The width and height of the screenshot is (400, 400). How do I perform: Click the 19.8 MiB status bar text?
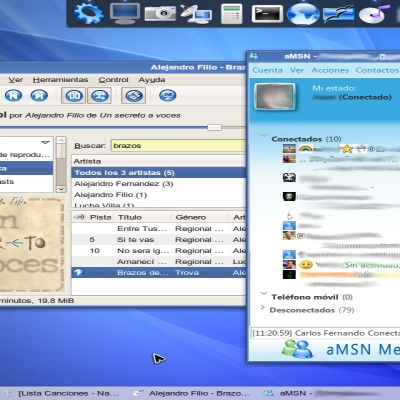(x=56, y=301)
